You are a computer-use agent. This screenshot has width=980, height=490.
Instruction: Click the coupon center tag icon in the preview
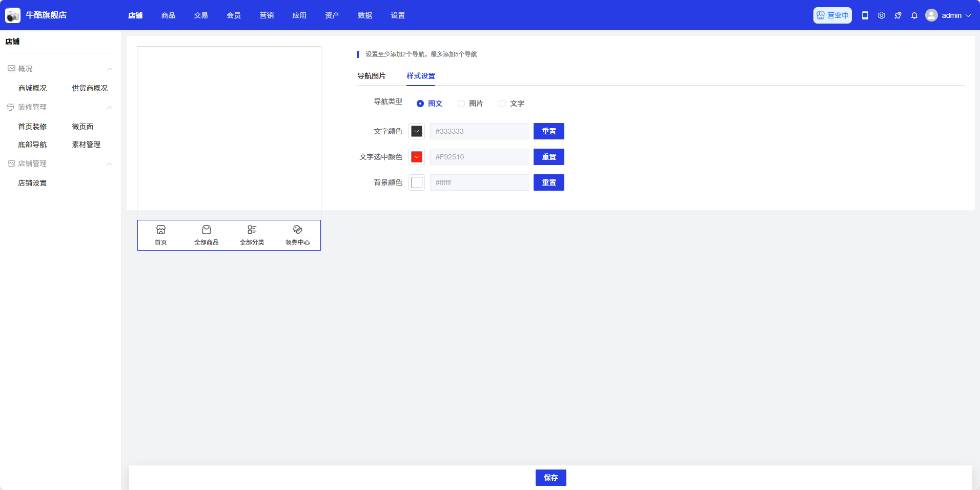pos(298,230)
